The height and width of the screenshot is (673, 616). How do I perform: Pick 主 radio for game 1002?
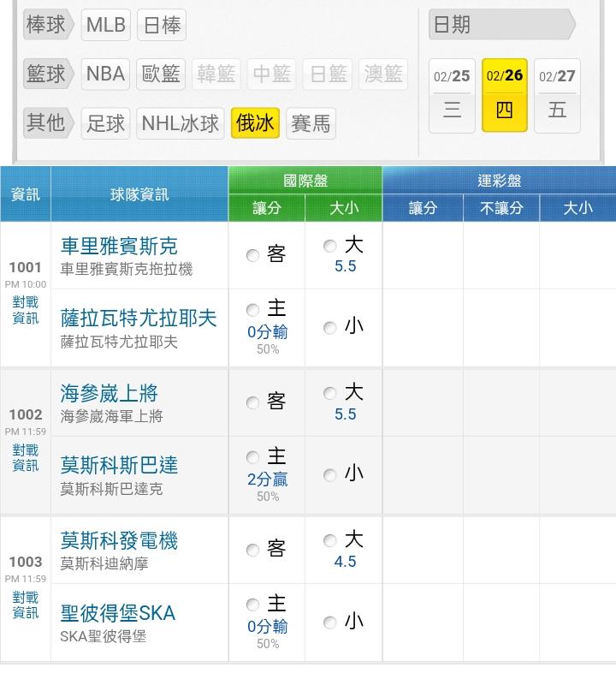pyautogui.click(x=252, y=457)
